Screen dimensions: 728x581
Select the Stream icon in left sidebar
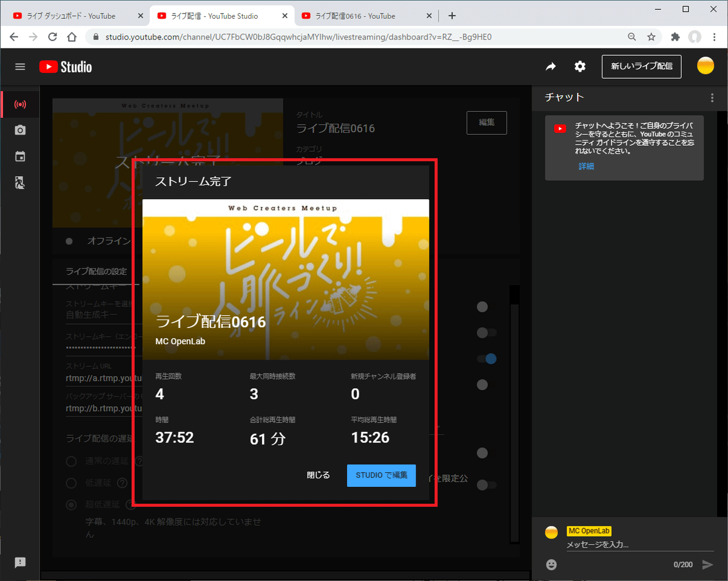point(20,105)
